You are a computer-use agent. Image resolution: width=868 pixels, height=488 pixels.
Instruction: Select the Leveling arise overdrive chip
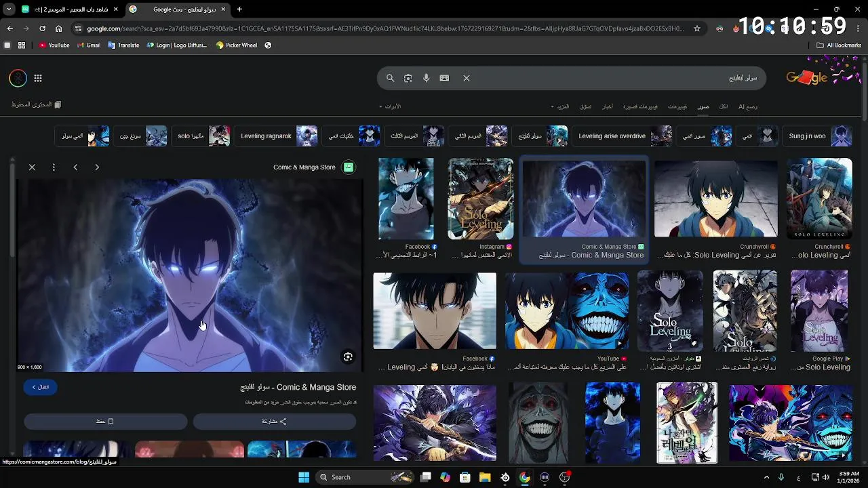coord(624,136)
